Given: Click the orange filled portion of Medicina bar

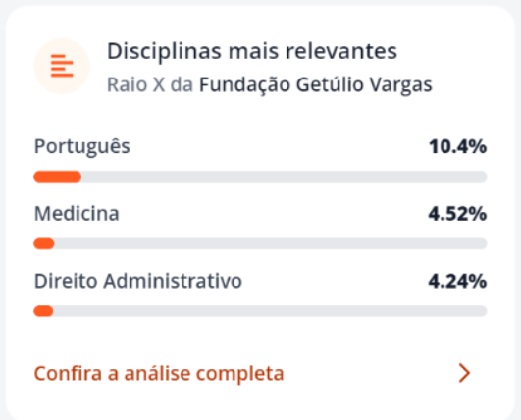Looking at the screenshot, I should (x=44, y=243).
